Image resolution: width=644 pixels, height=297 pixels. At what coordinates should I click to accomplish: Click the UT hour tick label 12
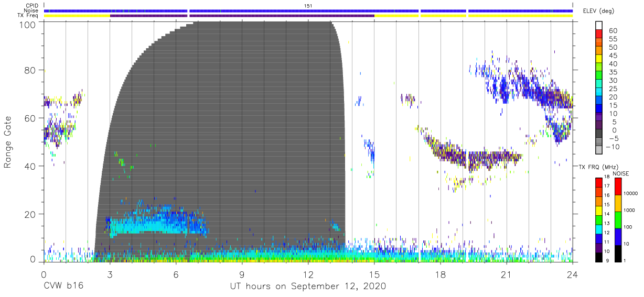click(308, 274)
